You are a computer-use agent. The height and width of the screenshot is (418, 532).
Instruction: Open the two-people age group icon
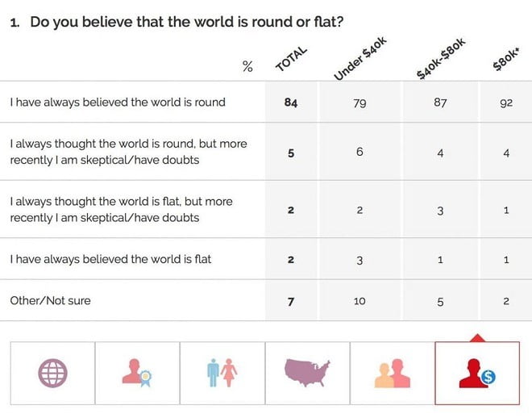pos(393,373)
